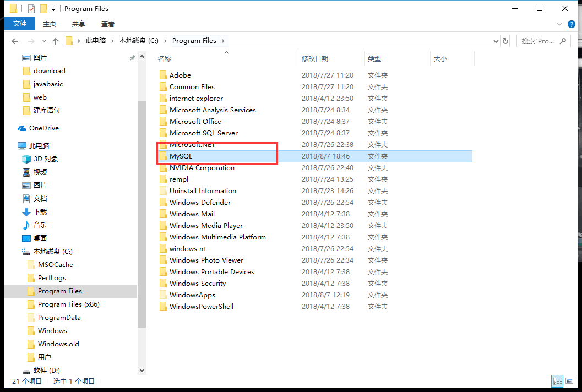The image size is (582, 392).
Task: Click navigation pane scroll-up arrow
Action: coord(142,56)
